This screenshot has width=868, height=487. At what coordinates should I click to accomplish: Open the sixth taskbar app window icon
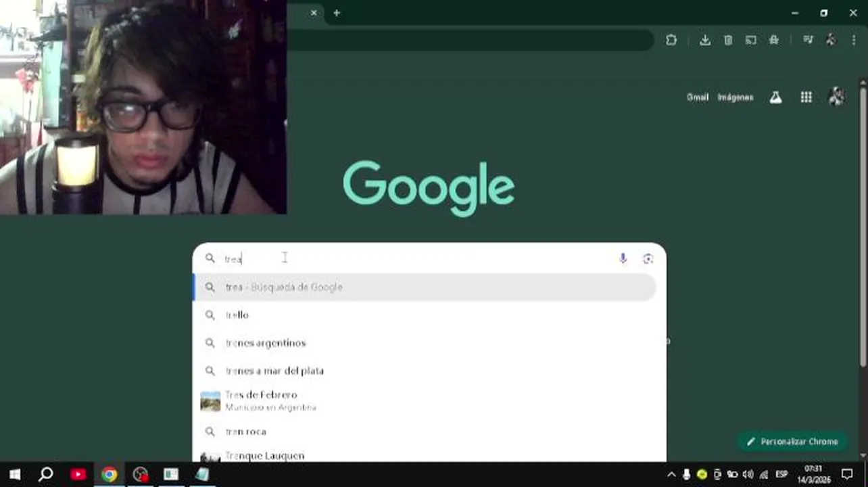coord(171,474)
